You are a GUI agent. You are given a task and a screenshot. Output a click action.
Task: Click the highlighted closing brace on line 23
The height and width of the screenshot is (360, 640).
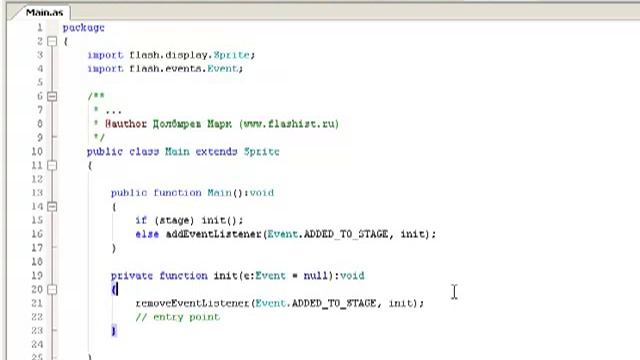pyautogui.click(x=114, y=331)
